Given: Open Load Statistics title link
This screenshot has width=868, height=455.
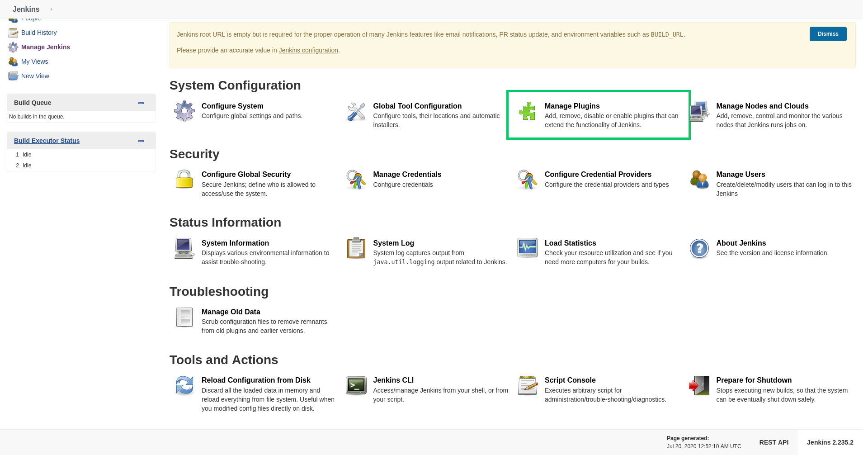Looking at the screenshot, I should [570, 243].
